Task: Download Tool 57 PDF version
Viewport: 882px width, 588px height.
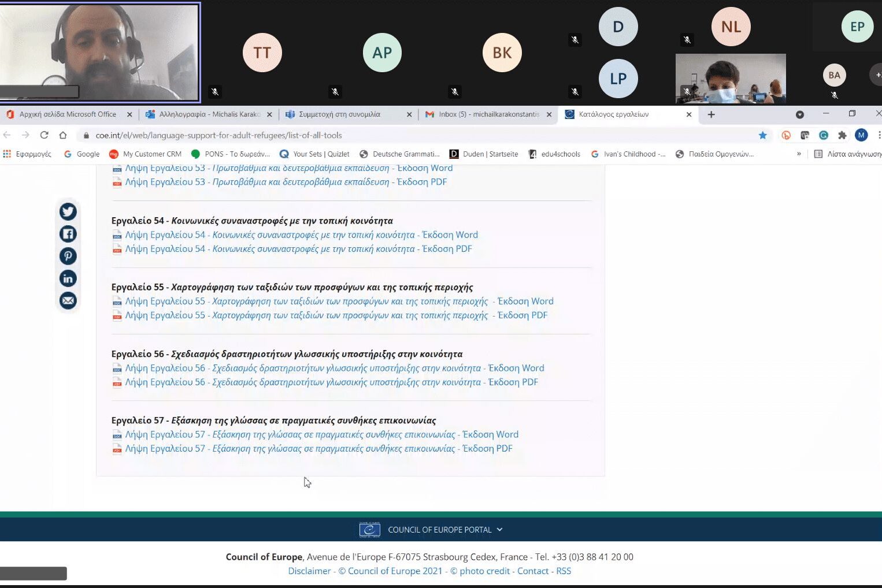Action: click(318, 449)
